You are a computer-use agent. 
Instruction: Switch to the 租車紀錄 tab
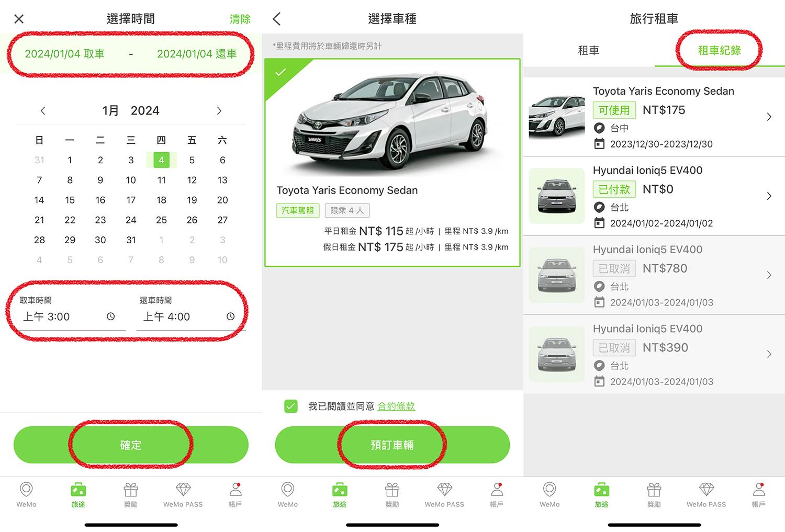click(x=720, y=51)
